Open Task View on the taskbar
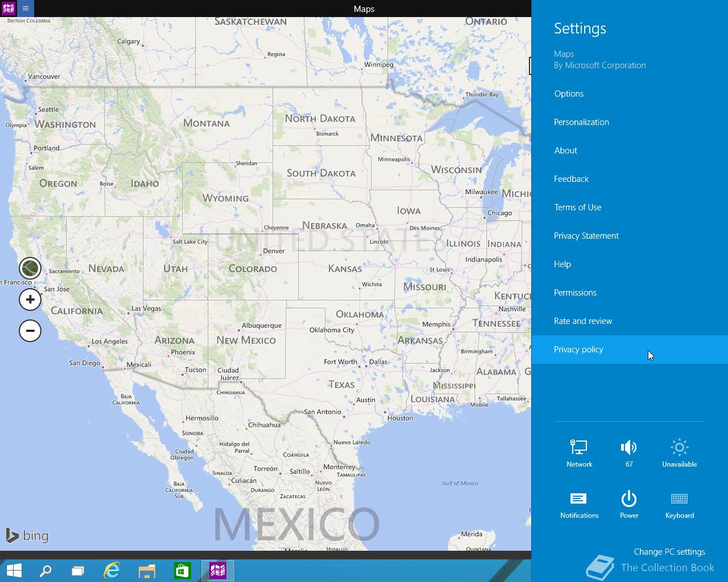The image size is (728, 582). click(x=78, y=571)
